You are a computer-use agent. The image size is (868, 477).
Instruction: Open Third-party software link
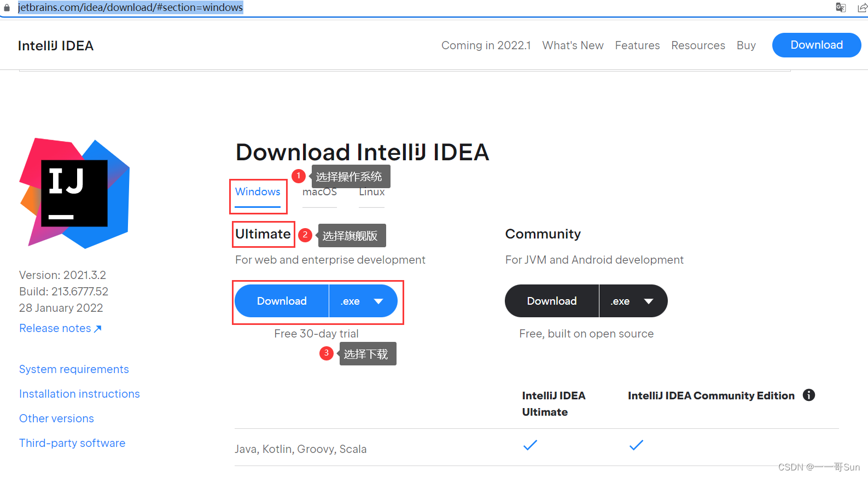(72, 443)
